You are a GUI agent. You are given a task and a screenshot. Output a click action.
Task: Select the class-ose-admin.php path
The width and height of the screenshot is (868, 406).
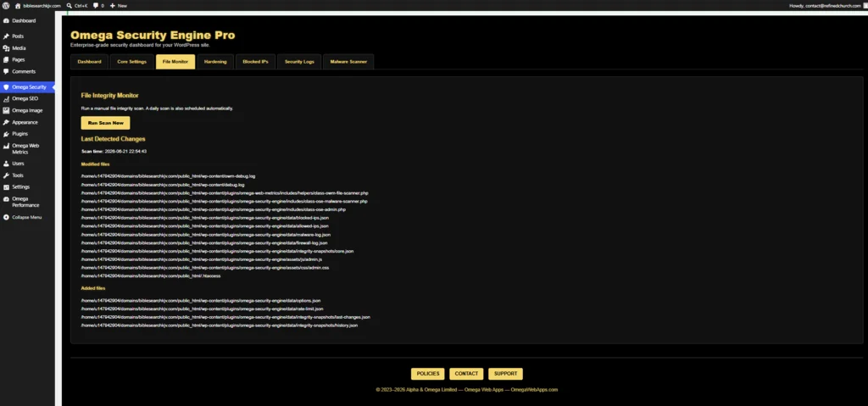213,209
